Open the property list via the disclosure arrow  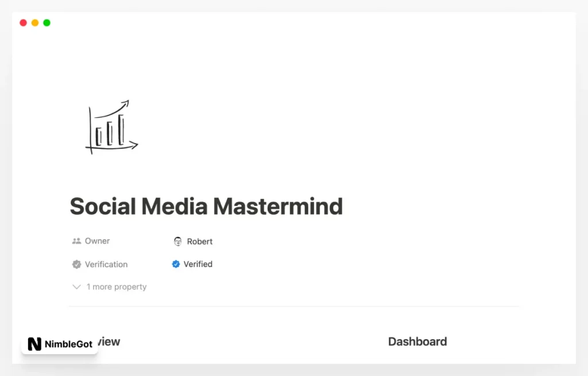pyautogui.click(x=76, y=286)
